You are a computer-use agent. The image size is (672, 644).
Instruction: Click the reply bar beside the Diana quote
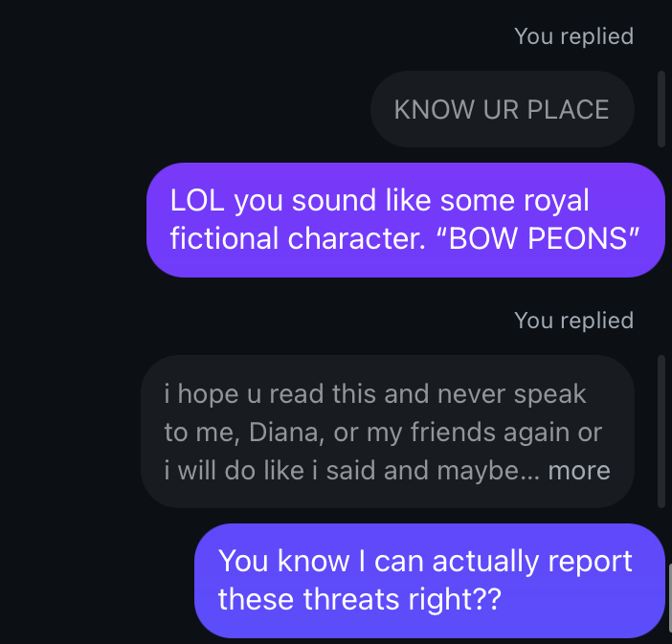tap(661, 432)
